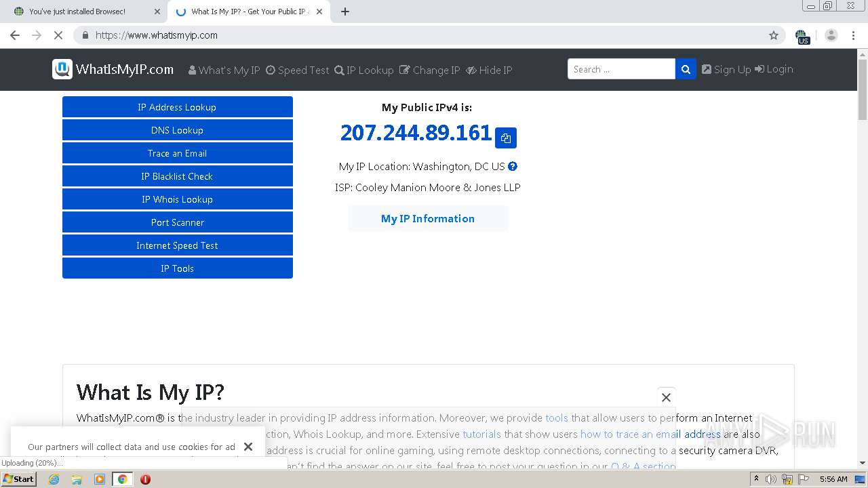Open the Browsec US extension icon
Image resolution: width=868 pixels, height=488 pixels.
coord(802,36)
